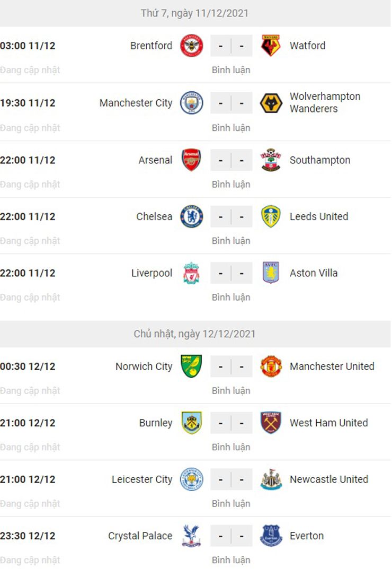Click the Liverpool club crest
The width and height of the screenshot is (392, 577).
[191, 273]
